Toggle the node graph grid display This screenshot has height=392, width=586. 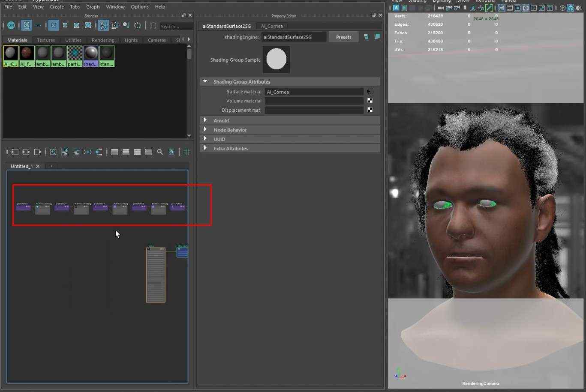point(187,152)
